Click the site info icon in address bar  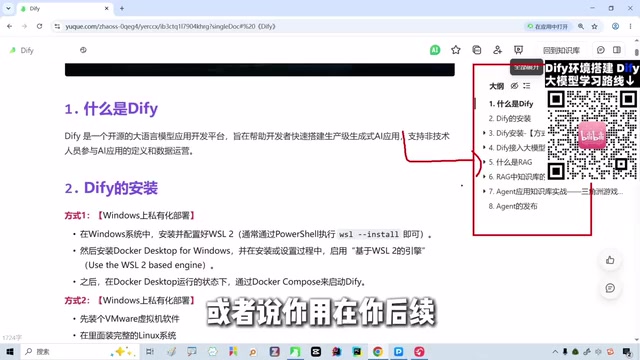tap(57, 26)
